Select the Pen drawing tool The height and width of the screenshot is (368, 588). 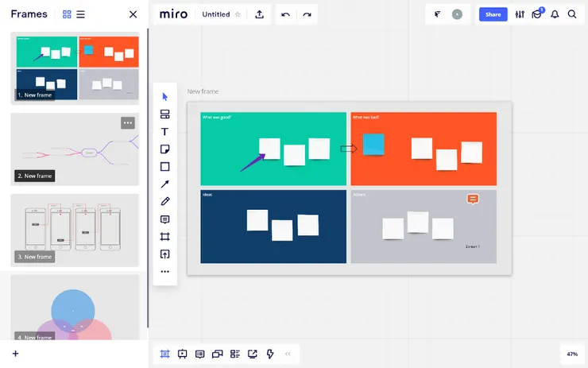[164, 201]
